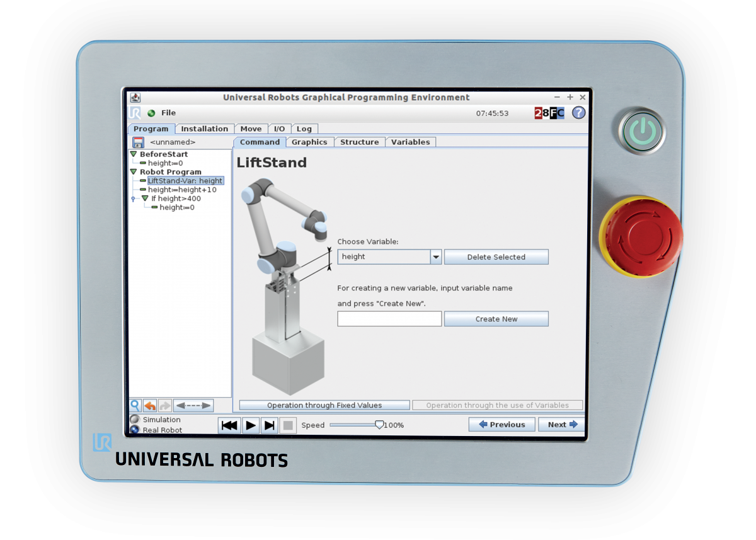
Task: Select the Command tab
Action: [x=260, y=142]
